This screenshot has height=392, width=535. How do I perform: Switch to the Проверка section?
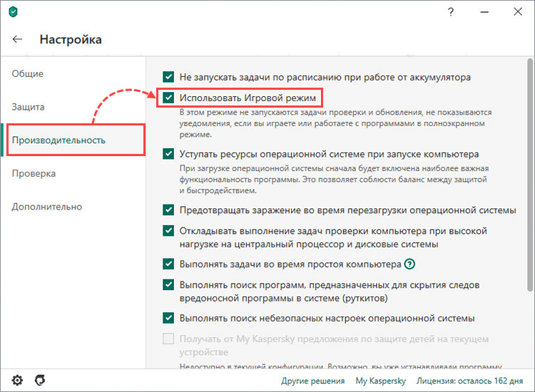(34, 173)
